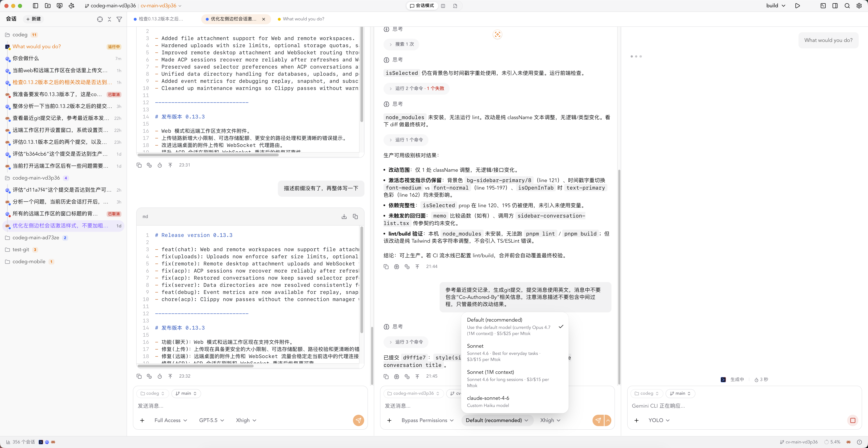
Task: Open the Bypass Permissions dropdown
Action: [428, 420]
